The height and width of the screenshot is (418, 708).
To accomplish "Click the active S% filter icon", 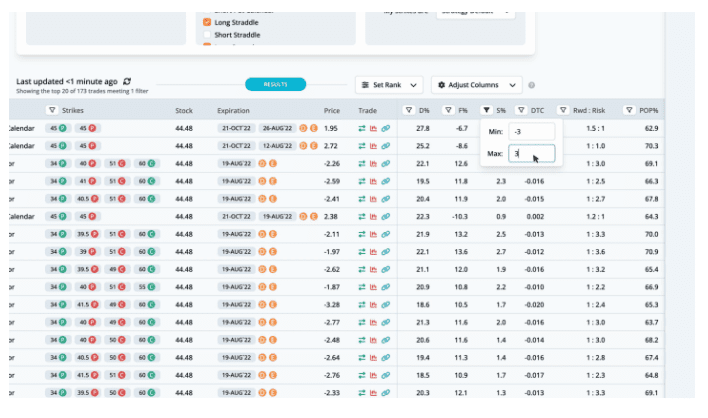I will pyautogui.click(x=486, y=110).
